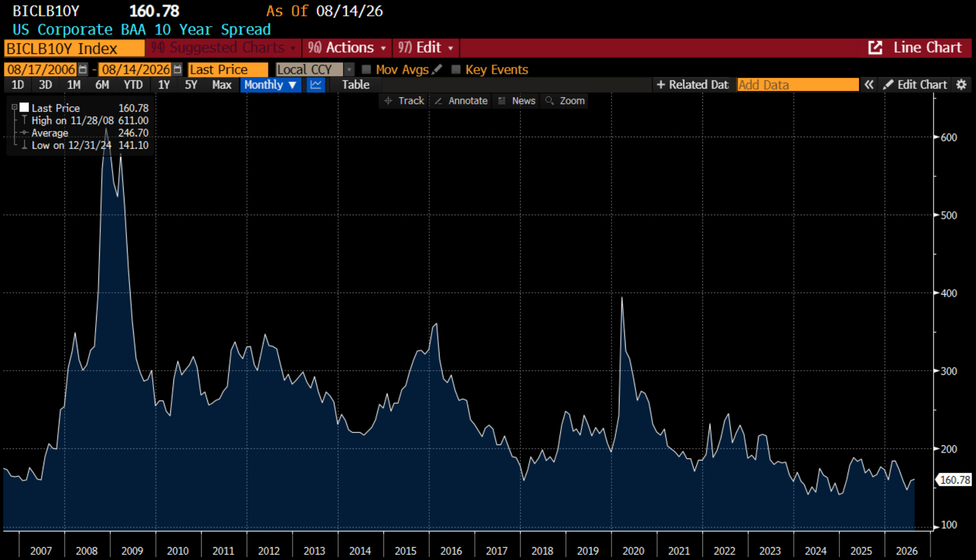This screenshot has height=560, width=976.
Task: Click the 2026 x-axis year label
Action: pyautogui.click(x=907, y=551)
